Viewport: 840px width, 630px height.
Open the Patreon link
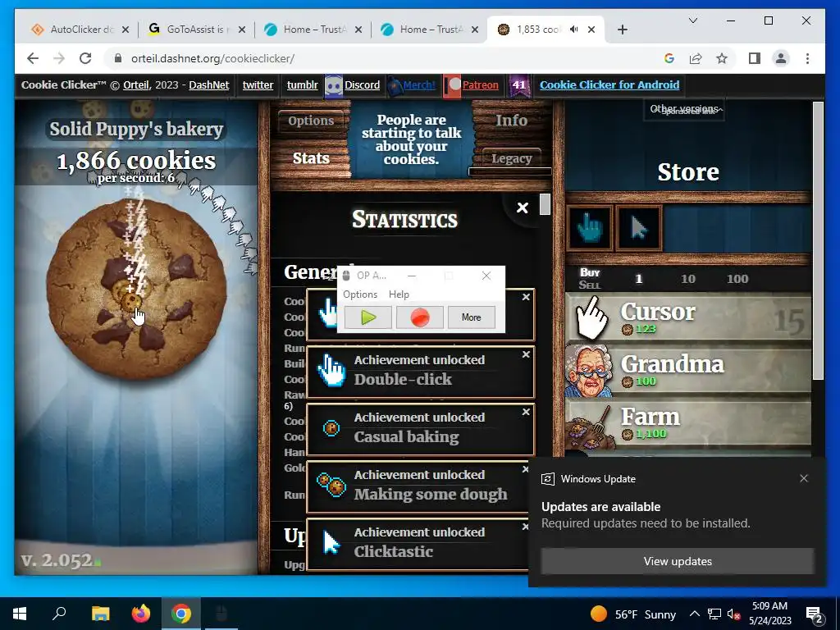[x=480, y=85]
